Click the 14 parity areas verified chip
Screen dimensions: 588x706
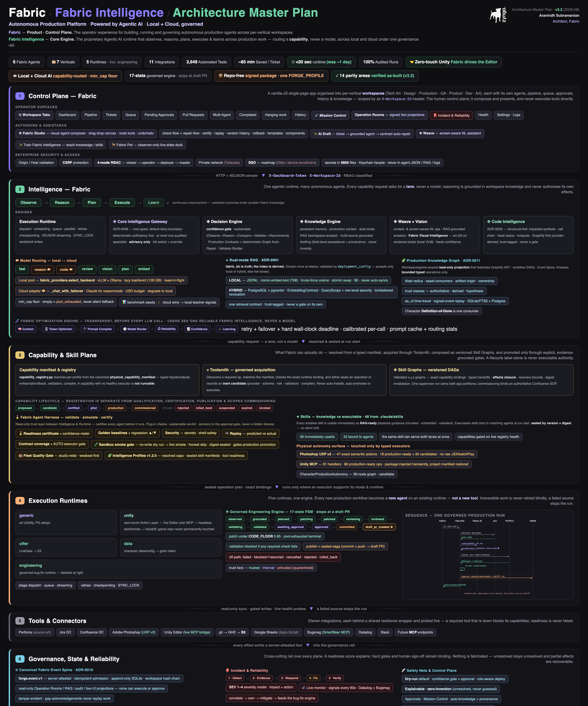click(x=375, y=76)
